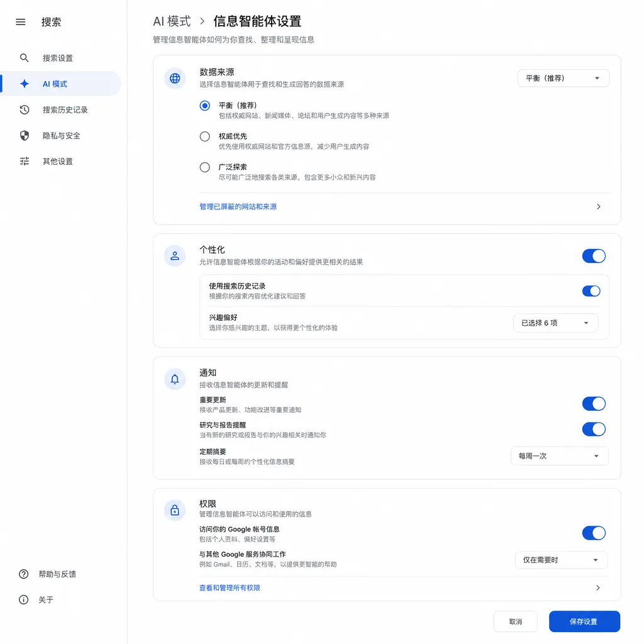Open 查看和管理所有权限 link

point(230,588)
